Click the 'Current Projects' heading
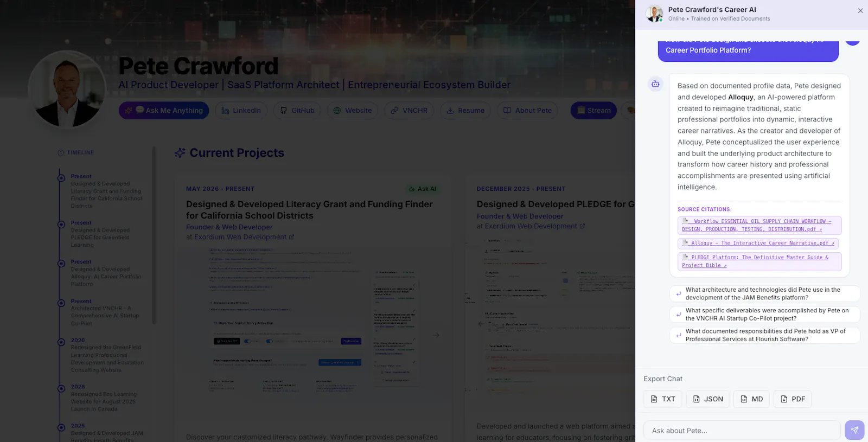Screen dimensions: 868x442 point(237,153)
